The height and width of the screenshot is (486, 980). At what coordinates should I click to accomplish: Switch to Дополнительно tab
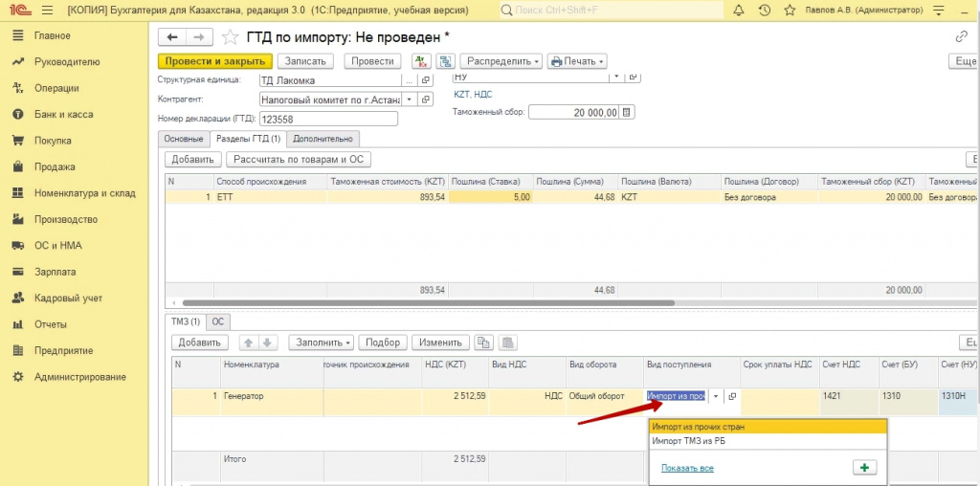[x=323, y=139]
